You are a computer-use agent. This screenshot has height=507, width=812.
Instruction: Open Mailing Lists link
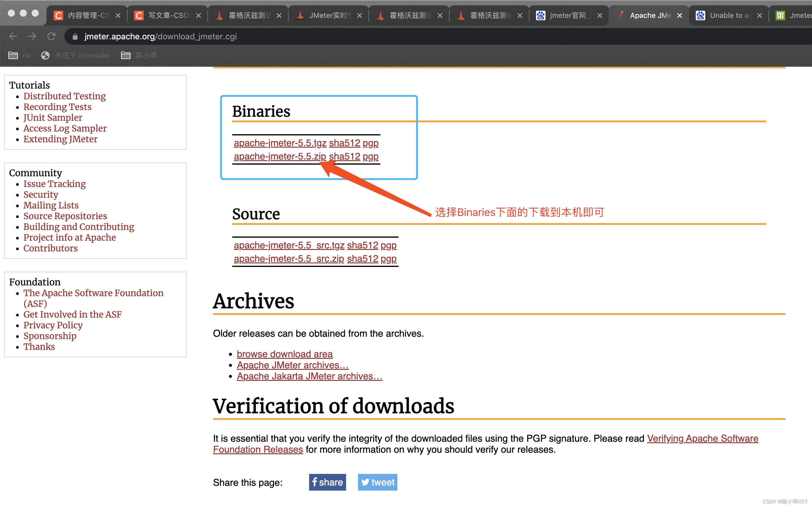click(51, 205)
